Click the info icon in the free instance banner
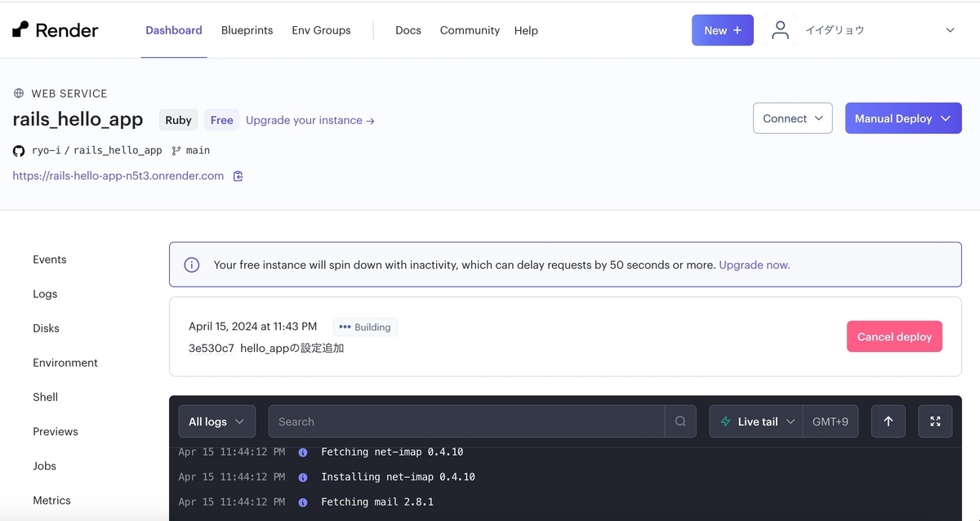The height and width of the screenshot is (521, 980). (192, 265)
